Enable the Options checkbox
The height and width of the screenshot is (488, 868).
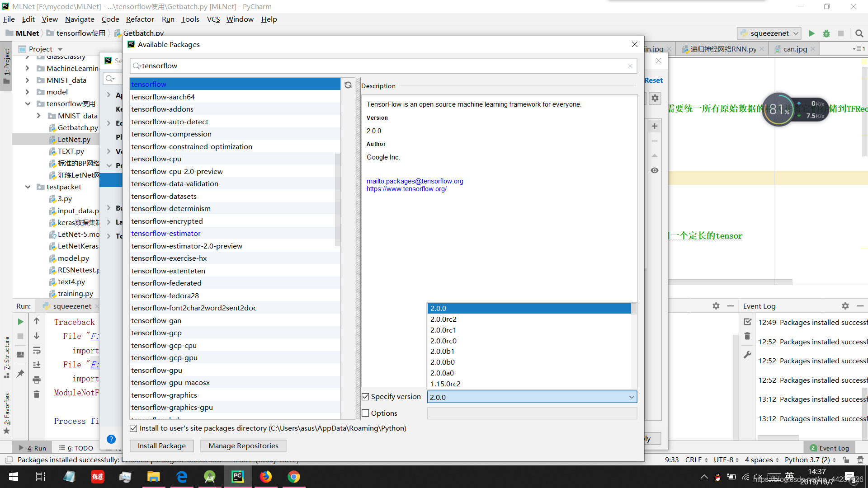[x=366, y=413]
